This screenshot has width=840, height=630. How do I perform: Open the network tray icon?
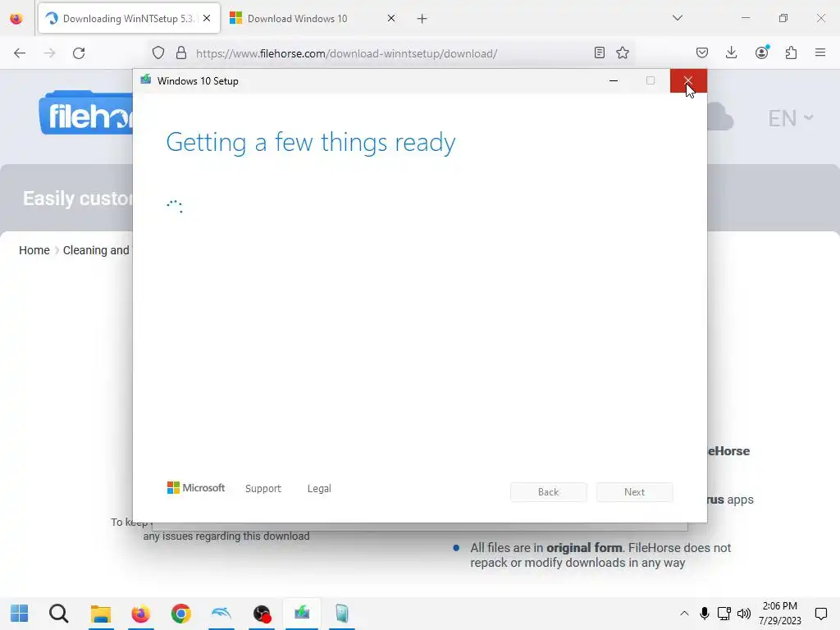click(x=724, y=614)
